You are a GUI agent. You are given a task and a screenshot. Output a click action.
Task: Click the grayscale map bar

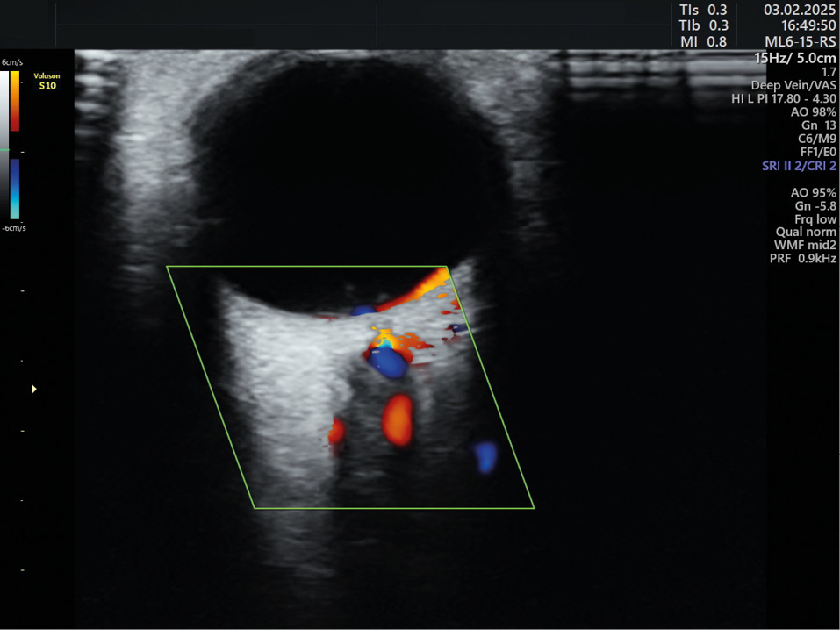[4, 145]
